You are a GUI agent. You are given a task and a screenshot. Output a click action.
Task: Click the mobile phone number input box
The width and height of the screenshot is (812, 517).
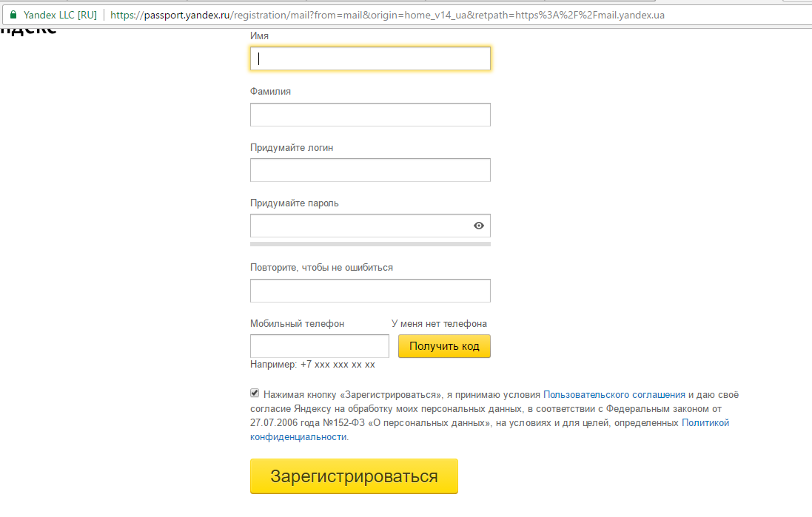tap(319, 346)
